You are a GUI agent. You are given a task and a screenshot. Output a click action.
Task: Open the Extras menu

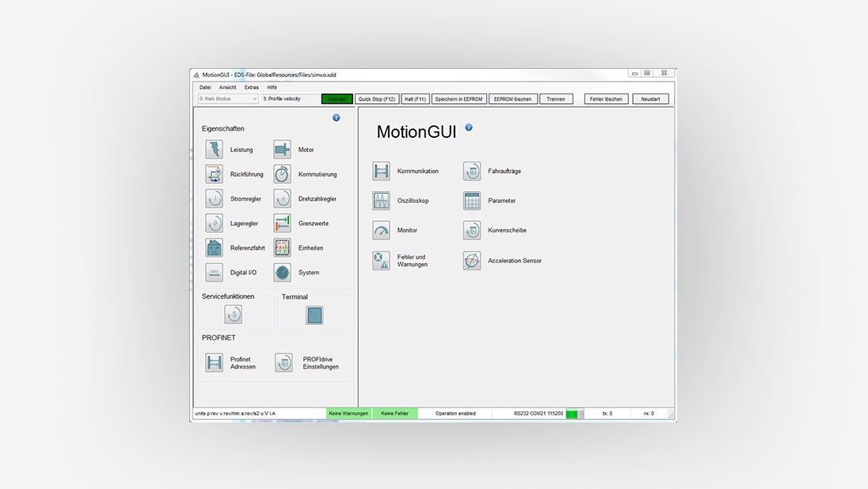tap(251, 87)
